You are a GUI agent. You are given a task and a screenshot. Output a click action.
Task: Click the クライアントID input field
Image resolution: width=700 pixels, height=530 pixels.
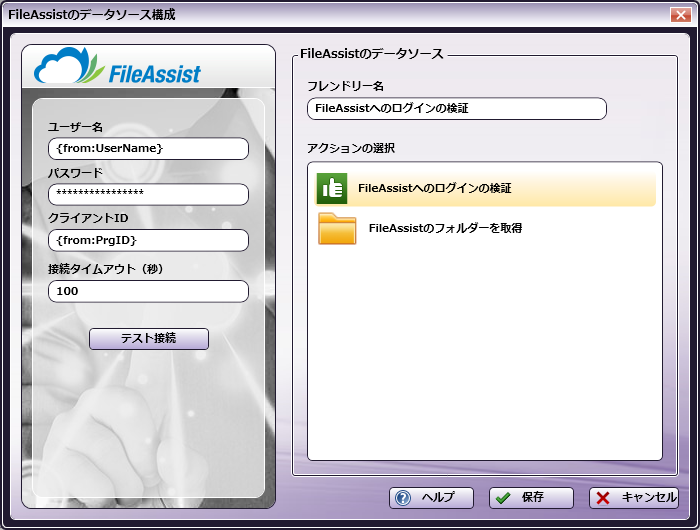[148, 240]
